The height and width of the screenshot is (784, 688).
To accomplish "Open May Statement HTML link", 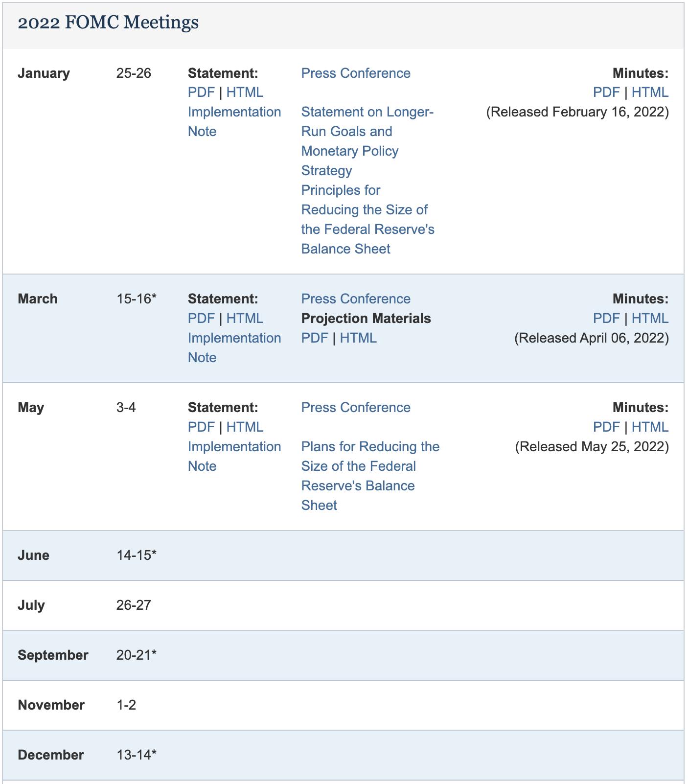I will click(245, 427).
